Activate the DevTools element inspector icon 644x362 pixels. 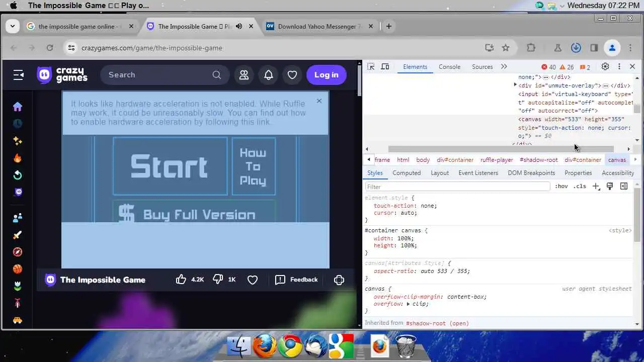(x=371, y=66)
